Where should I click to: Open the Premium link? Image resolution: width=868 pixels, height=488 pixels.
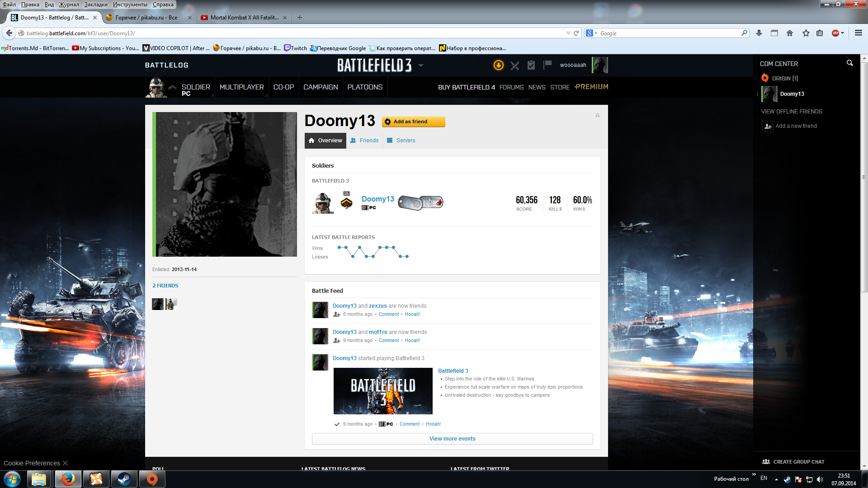[591, 87]
